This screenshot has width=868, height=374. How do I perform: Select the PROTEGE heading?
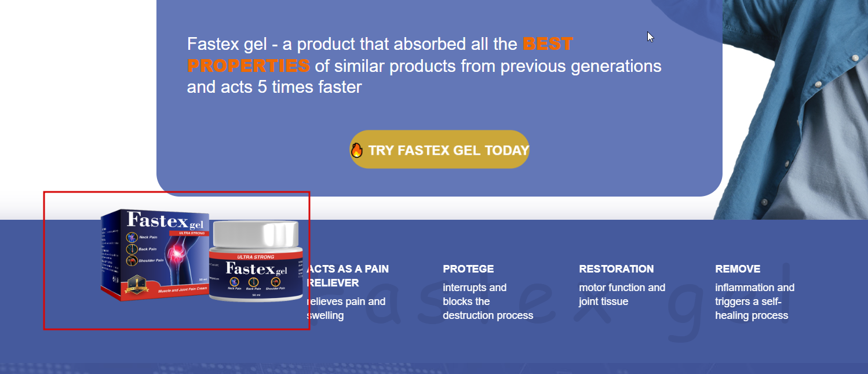tap(468, 268)
